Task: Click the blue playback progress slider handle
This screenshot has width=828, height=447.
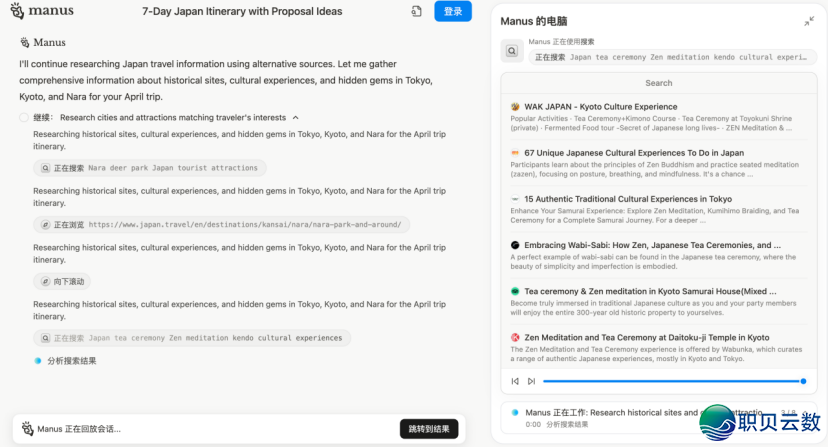Action: pyautogui.click(x=803, y=381)
